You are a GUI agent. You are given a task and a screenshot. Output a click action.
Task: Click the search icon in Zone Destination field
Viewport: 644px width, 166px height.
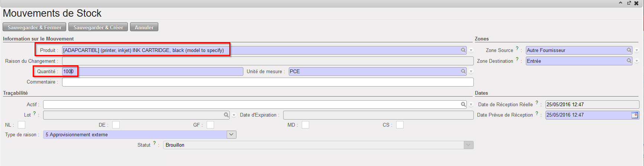click(629, 61)
